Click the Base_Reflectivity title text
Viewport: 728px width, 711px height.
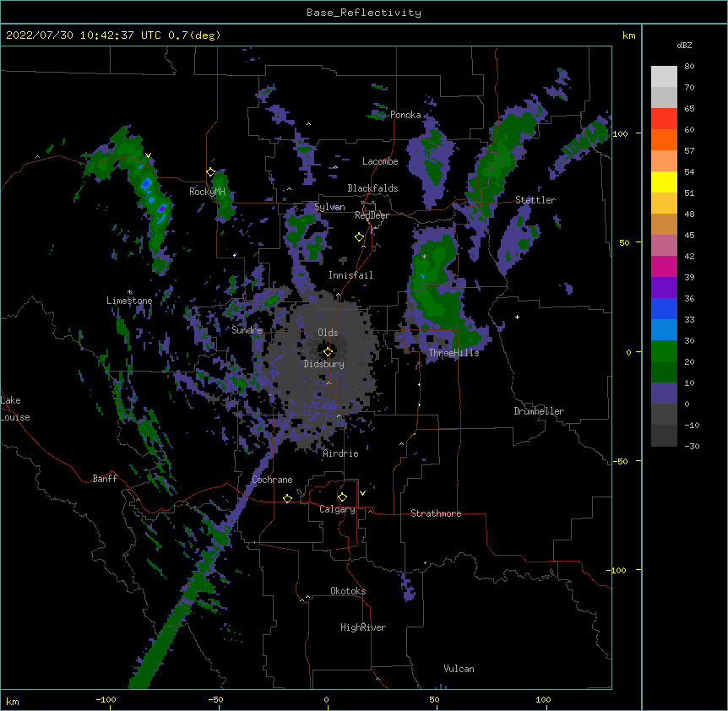pyautogui.click(x=364, y=13)
